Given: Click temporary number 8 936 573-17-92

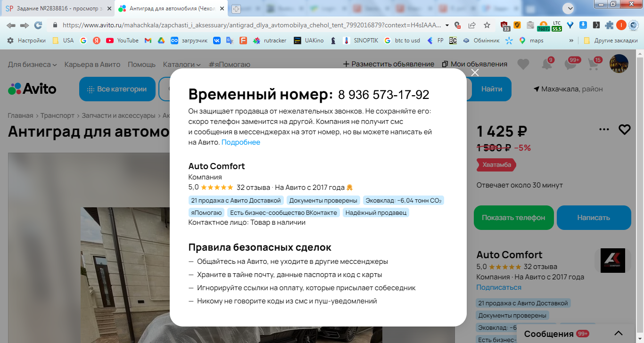Looking at the screenshot, I should [384, 95].
